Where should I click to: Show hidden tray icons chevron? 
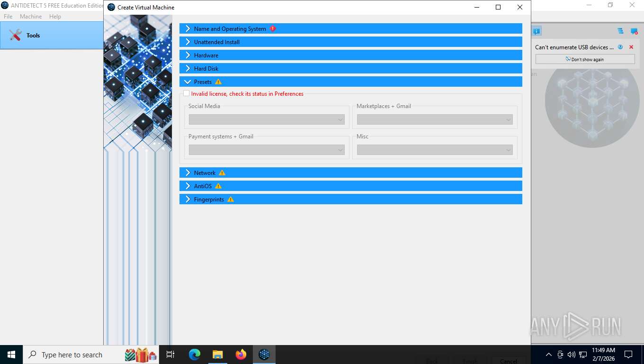(x=549, y=355)
